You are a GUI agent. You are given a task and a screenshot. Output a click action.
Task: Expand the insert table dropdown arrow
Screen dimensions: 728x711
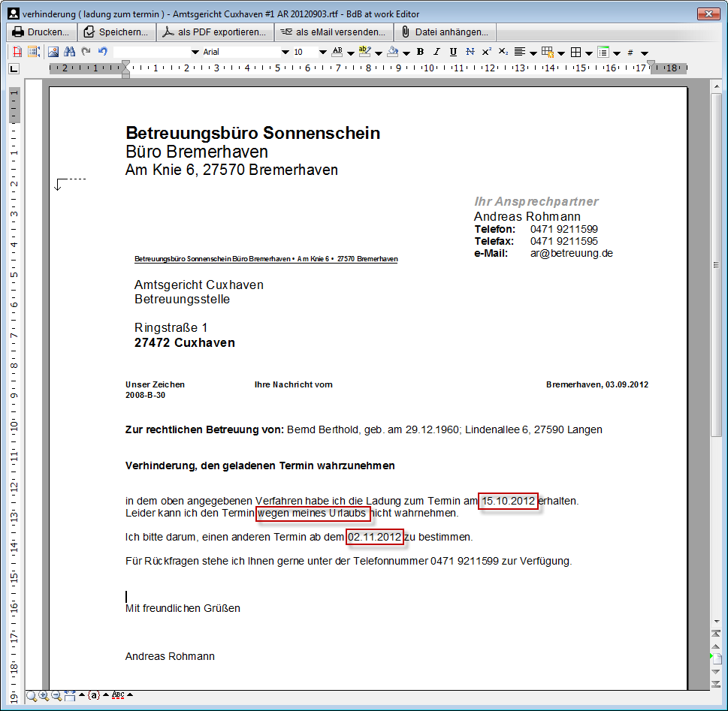click(561, 53)
